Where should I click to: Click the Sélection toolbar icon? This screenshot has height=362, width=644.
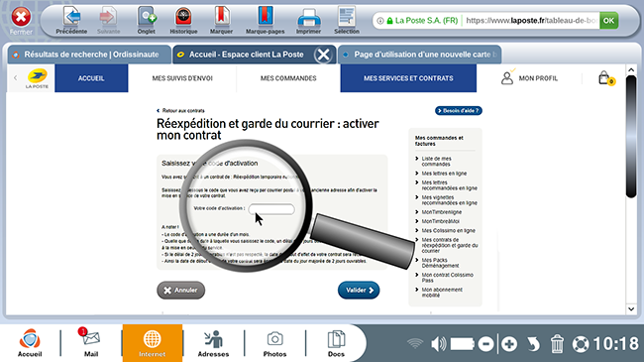347,19
